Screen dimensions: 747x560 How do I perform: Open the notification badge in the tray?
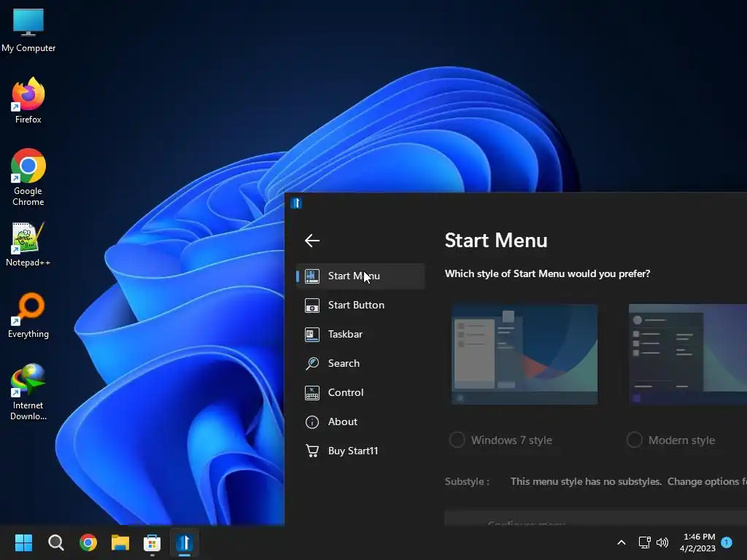click(x=727, y=542)
